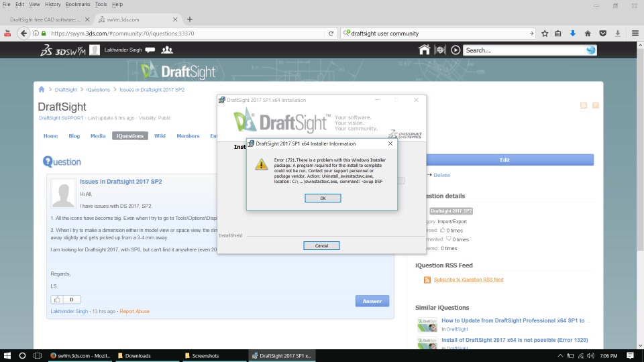The width and height of the screenshot is (644, 362).
Task: Go to the Blog tab
Action: 74,136
